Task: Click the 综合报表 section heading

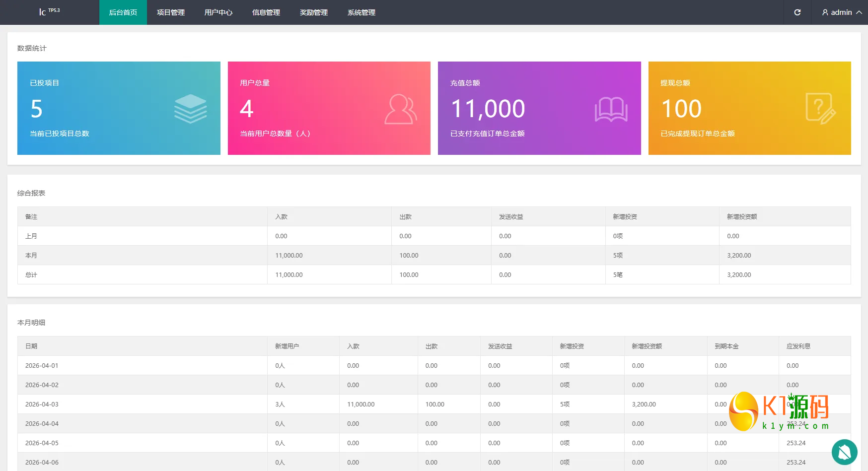Action: pyautogui.click(x=31, y=193)
